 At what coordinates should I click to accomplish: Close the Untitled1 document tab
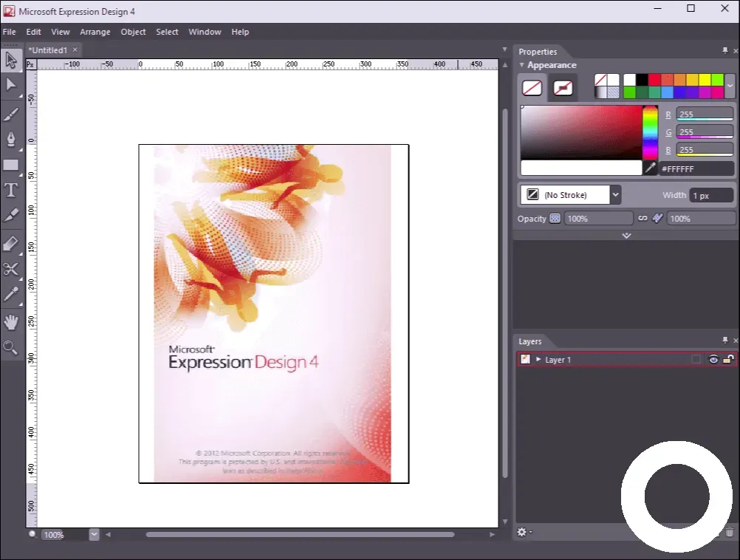point(75,49)
